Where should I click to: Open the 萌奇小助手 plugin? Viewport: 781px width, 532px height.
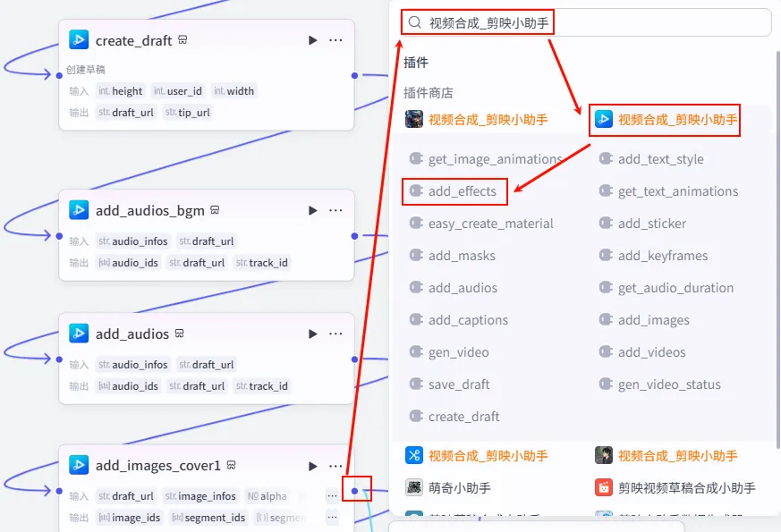pyautogui.click(x=448, y=487)
